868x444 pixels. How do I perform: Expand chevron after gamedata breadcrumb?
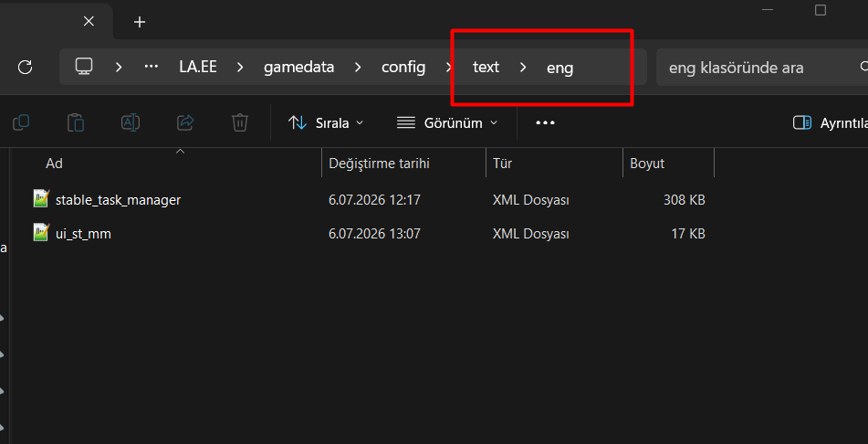coord(358,68)
